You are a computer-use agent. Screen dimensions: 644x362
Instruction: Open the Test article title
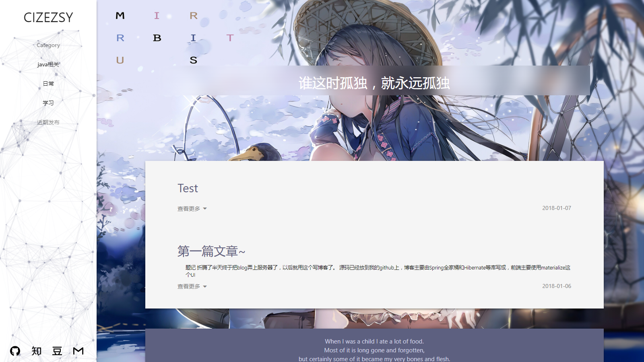tap(188, 188)
